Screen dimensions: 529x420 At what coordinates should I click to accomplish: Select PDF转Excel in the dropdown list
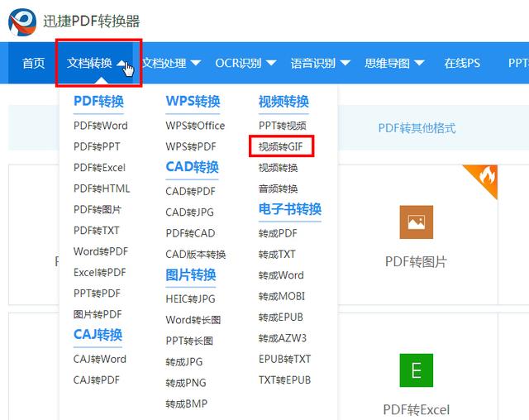pyautogui.click(x=99, y=167)
